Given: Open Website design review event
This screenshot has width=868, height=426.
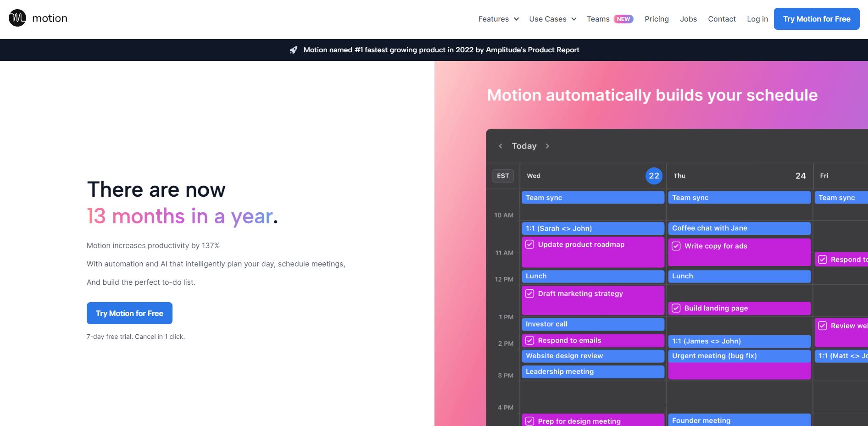Looking at the screenshot, I should pyautogui.click(x=593, y=356).
